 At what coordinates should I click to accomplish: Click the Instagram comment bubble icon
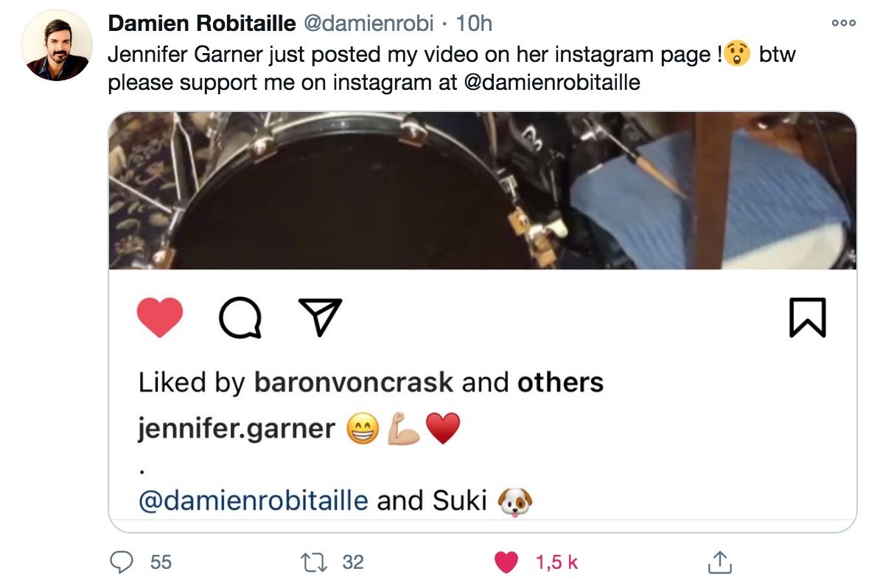(x=240, y=318)
